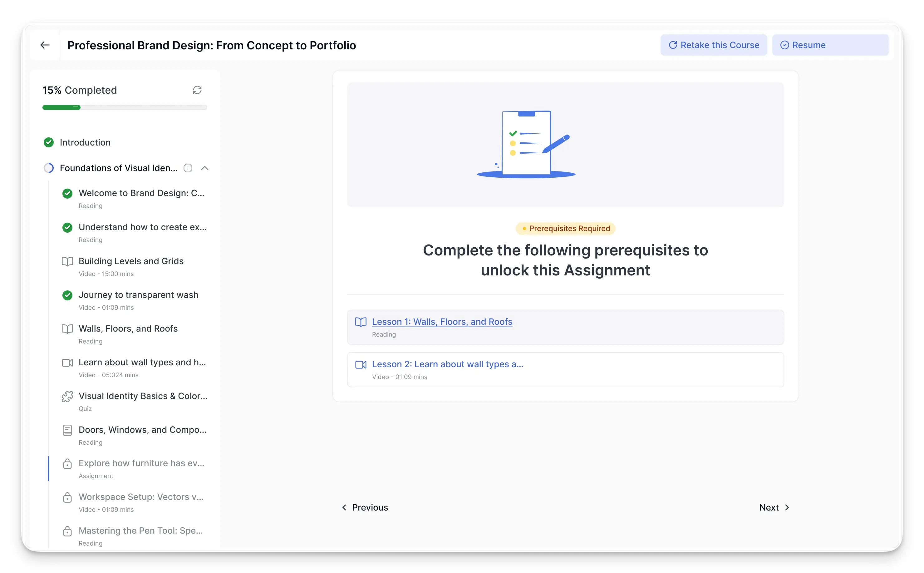Click the book icon for Walls, Floors, and Roofs
The width and height of the screenshot is (924, 573).
coord(67,329)
